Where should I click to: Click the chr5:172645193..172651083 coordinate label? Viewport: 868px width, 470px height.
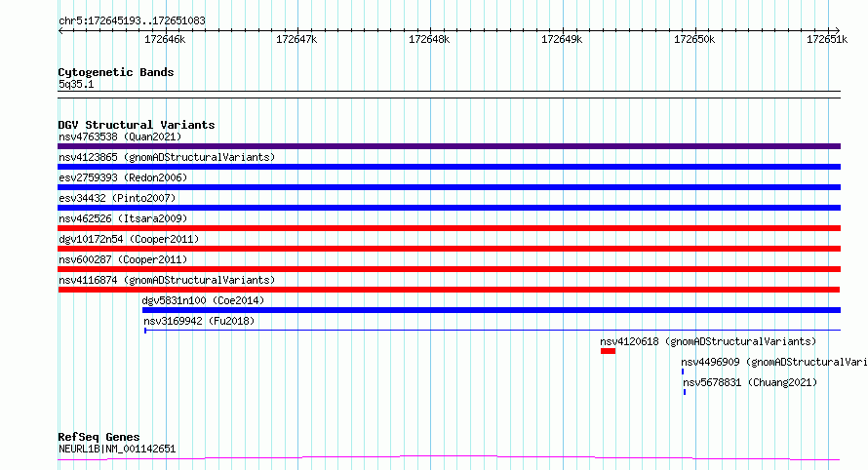[132, 20]
